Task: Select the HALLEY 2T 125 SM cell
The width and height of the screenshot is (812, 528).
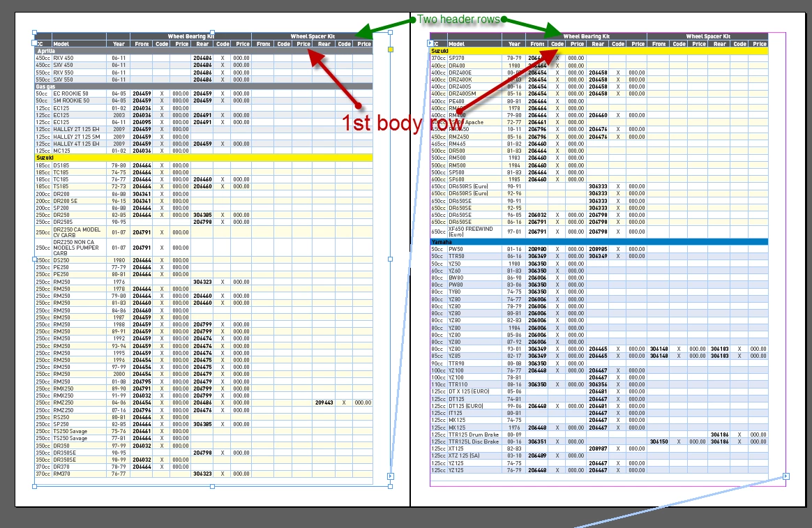Action: click(80, 137)
